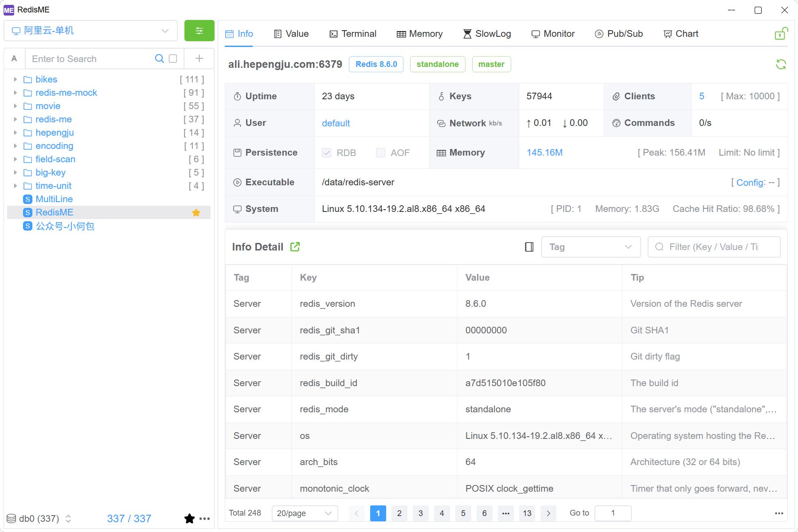
Task: Switch to the Terminal tab
Action: tap(352, 34)
